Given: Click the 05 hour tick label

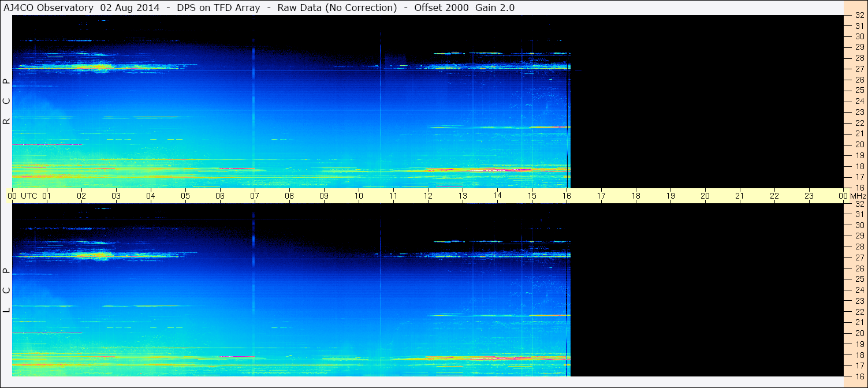Looking at the screenshot, I should tap(185, 196).
